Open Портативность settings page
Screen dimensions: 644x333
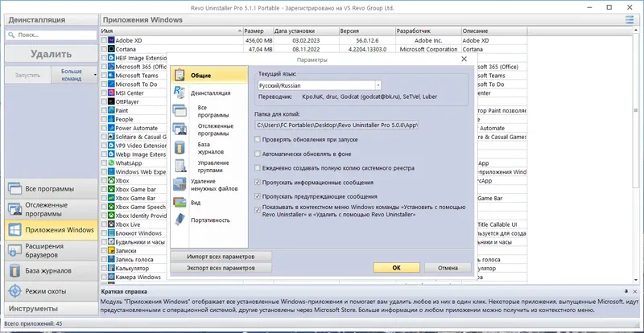click(x=209, y=220)
